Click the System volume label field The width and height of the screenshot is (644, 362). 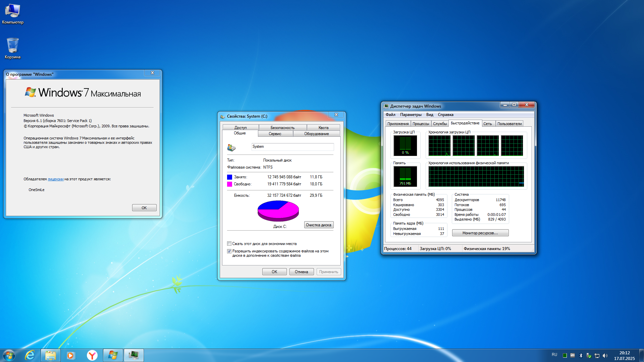292,147
